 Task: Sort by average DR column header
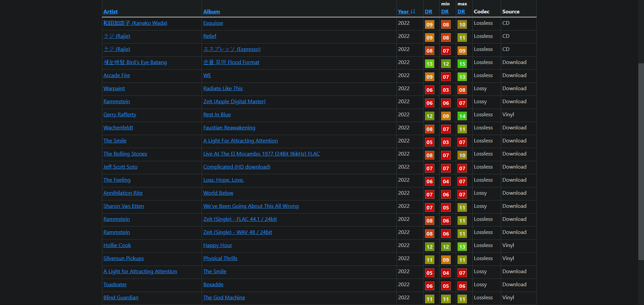pos(428,11)
